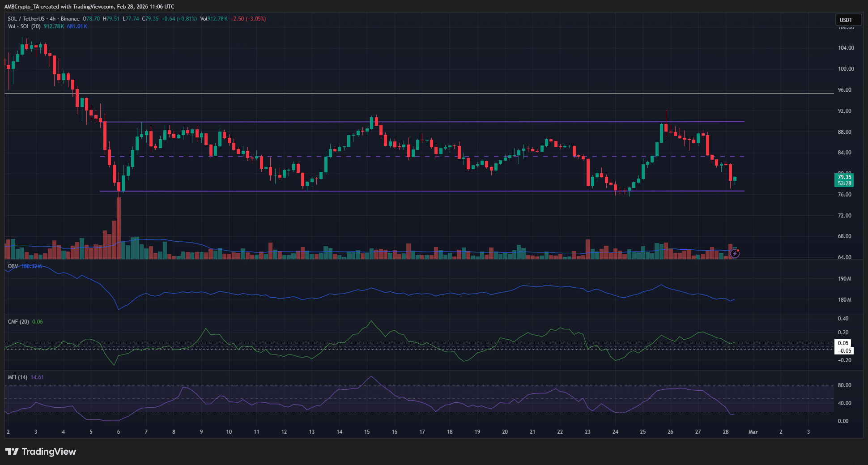868x465 pixels.
Task: Open the TradingView logo link
Action: coord(41,452)
